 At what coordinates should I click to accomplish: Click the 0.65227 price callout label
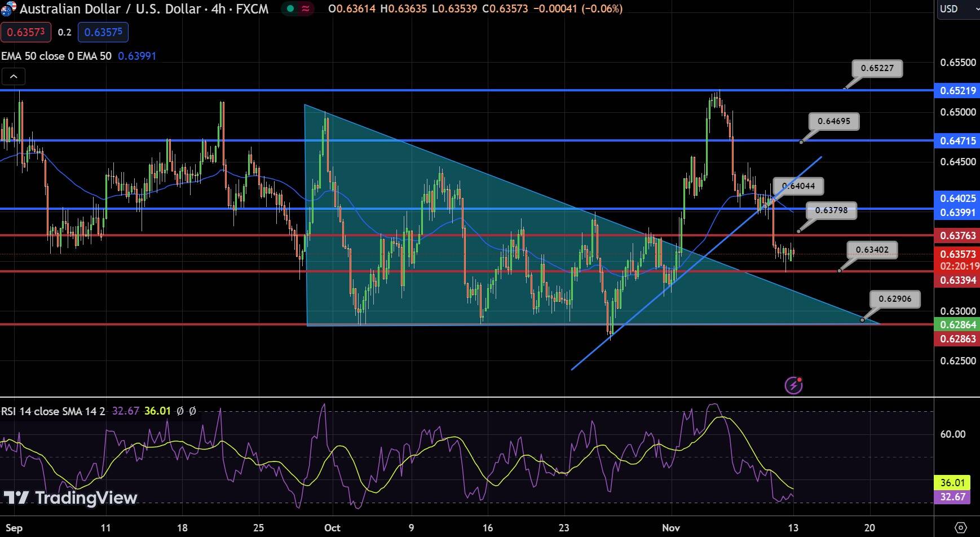pos(877,68)
